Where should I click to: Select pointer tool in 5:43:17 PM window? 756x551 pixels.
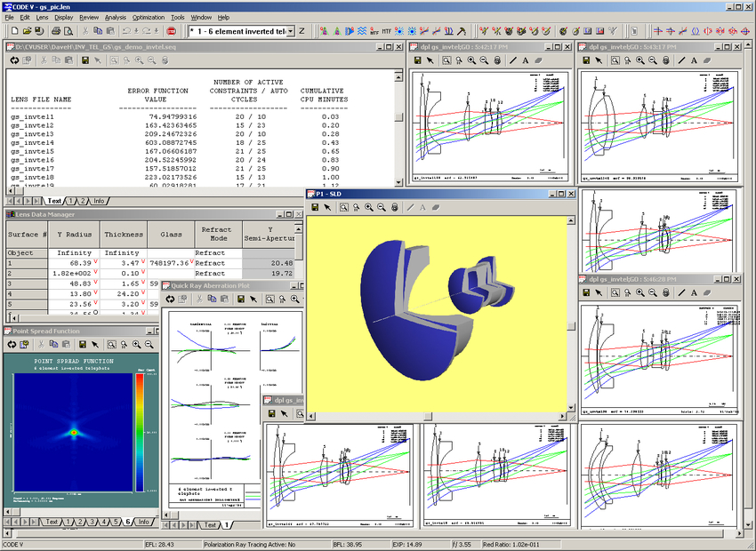(x=599, y=60)
